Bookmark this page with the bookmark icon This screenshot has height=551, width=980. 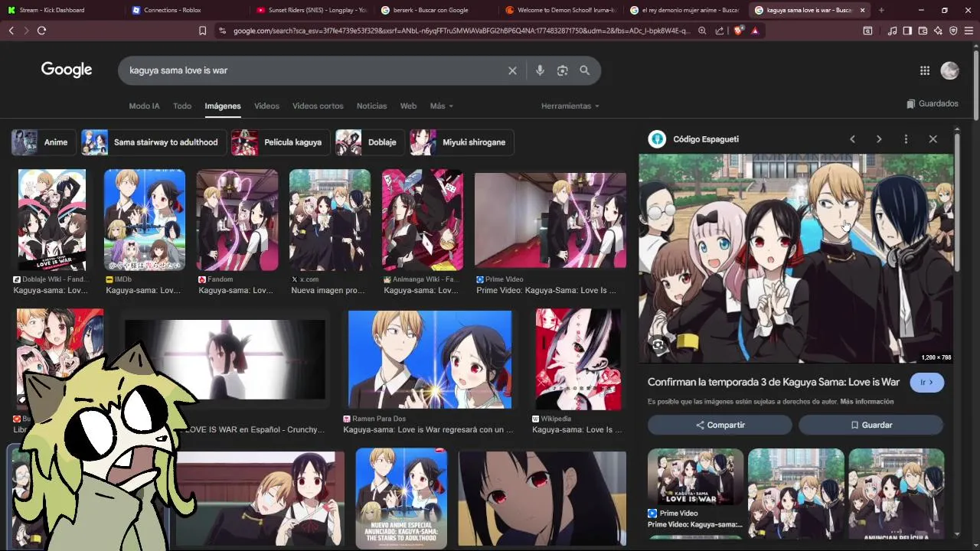[x=202, y=31]
